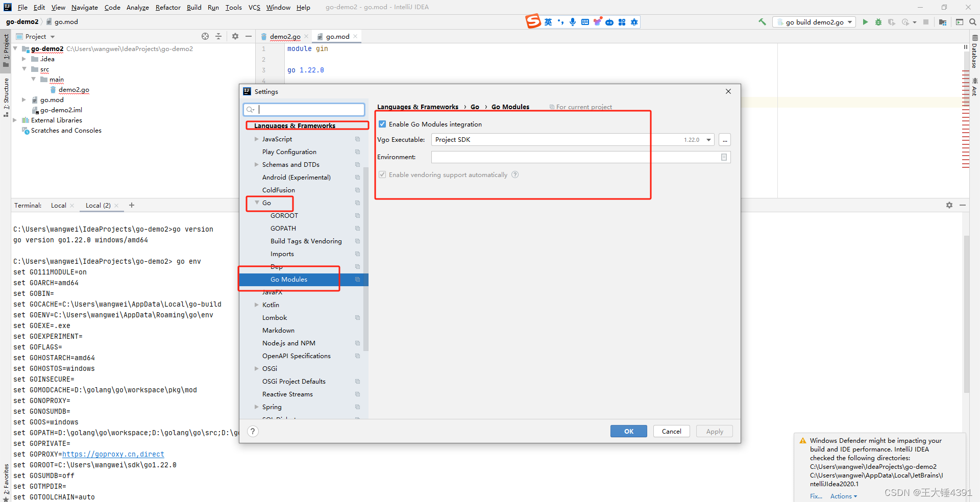This screenshot has width=980, height=502.
Task: Click the Sogou microphone voice input icon
Action: (x=573, y=22)
